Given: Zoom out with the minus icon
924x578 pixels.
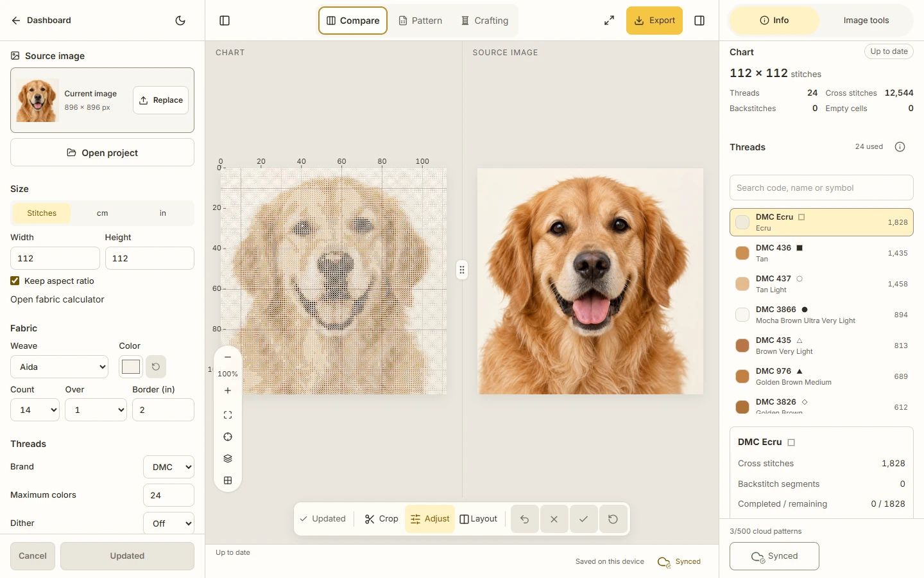Looking at the screenshot, I should [x=228, y=357].
